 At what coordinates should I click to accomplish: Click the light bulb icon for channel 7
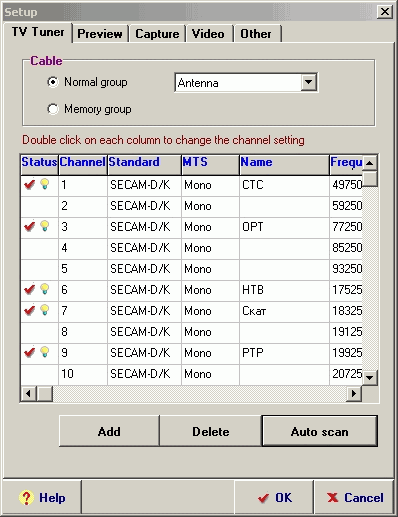coord(45,310)
